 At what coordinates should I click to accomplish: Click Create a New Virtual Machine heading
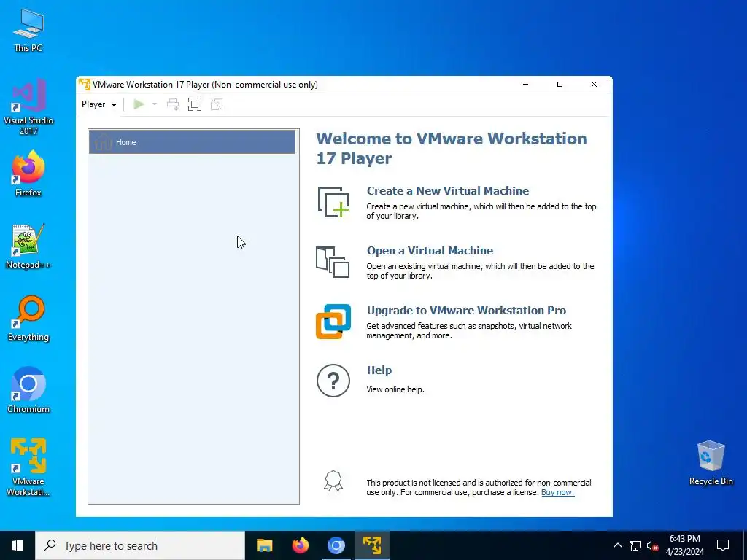coord(448,190)
